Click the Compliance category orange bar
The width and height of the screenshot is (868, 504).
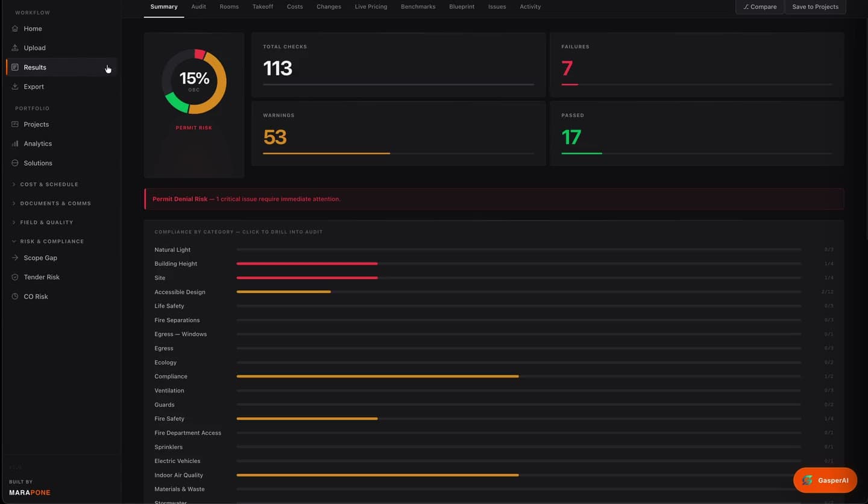[377, 376]
